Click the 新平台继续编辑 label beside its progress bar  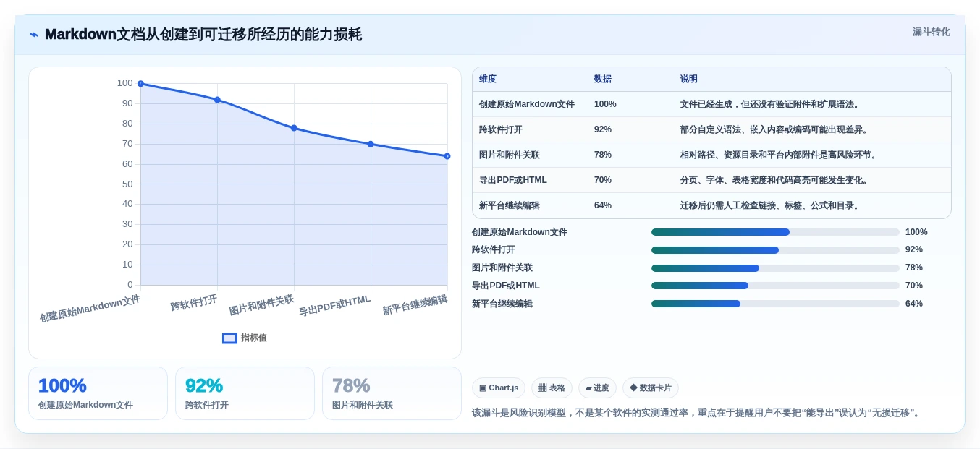click(502, 304)
